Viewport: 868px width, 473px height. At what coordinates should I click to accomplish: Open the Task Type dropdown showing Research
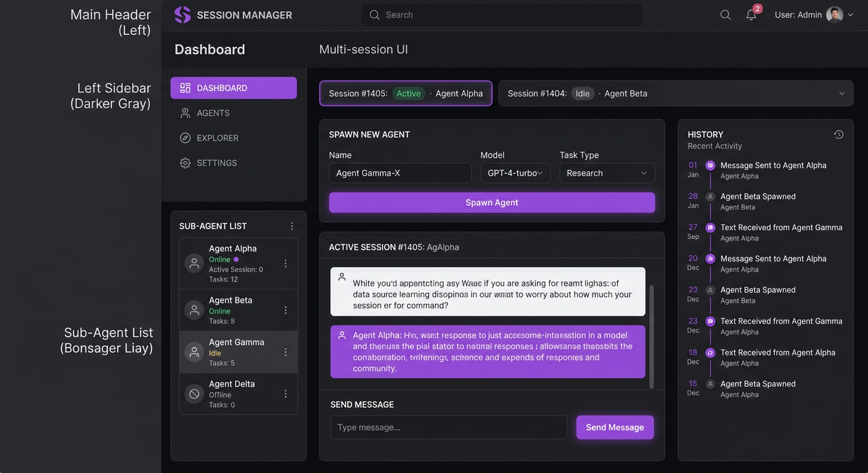(607, 173)
